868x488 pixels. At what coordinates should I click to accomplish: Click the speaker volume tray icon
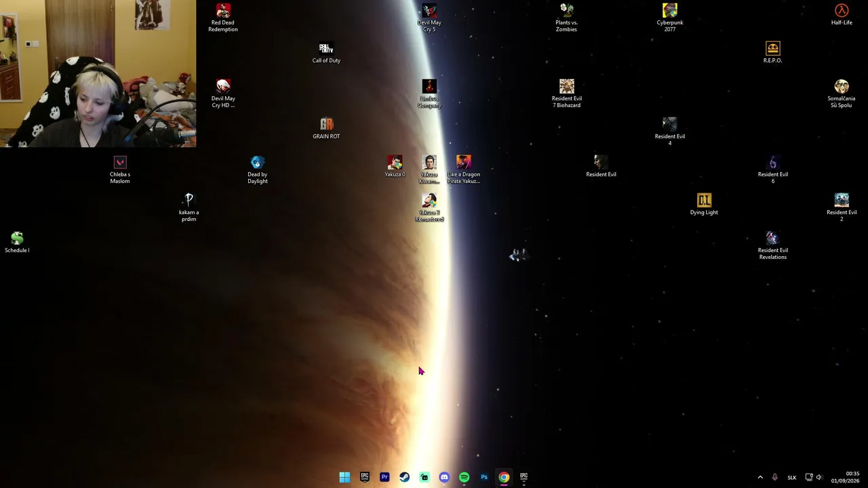point(819,477)
